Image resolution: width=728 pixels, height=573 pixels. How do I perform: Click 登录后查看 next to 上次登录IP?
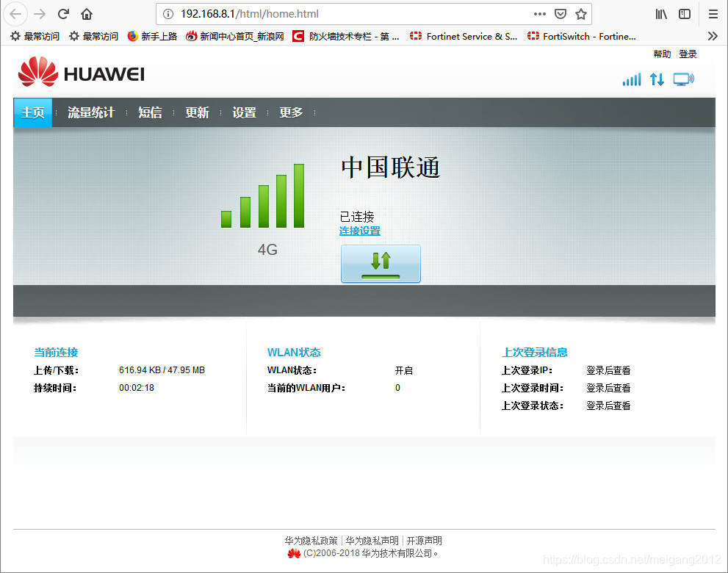pyautogui.click(x=608, y=370)
